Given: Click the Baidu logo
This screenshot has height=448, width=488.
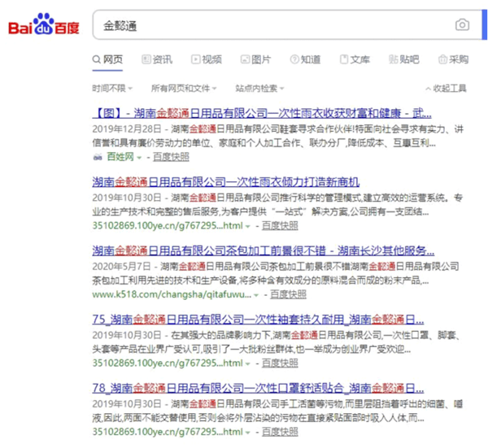Looking at the screenshot, I should (44, 24).
